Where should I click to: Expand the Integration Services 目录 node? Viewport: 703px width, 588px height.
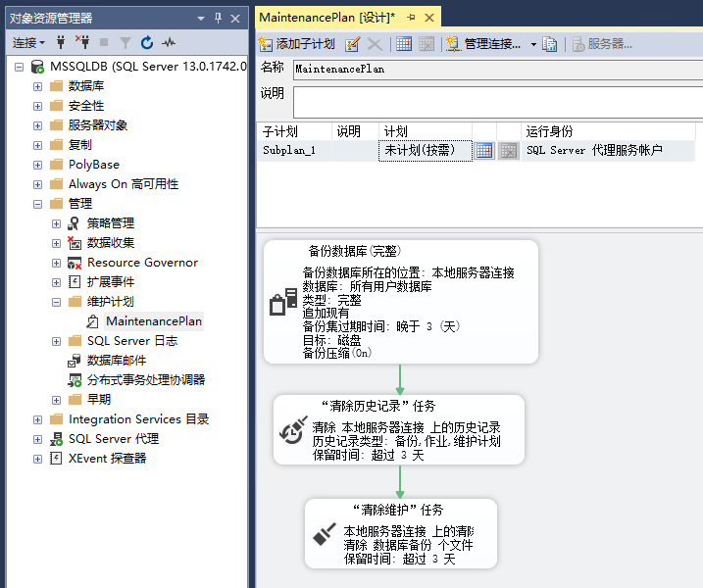pyautogui.click(x=38, y=419)
